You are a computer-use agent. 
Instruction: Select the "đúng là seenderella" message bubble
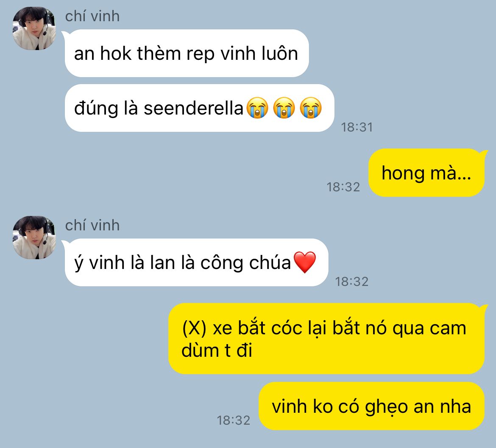click(x=199, y=108)
